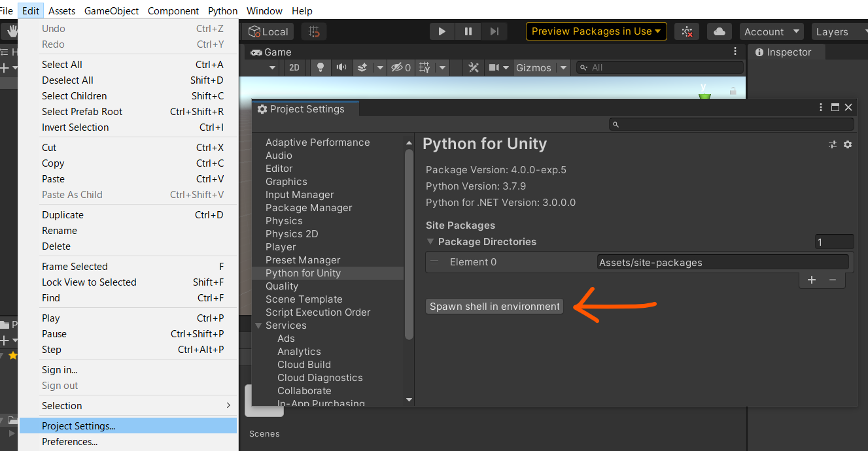
Task: Open Project Settings window kebab menu
Action: coord(821,108)
